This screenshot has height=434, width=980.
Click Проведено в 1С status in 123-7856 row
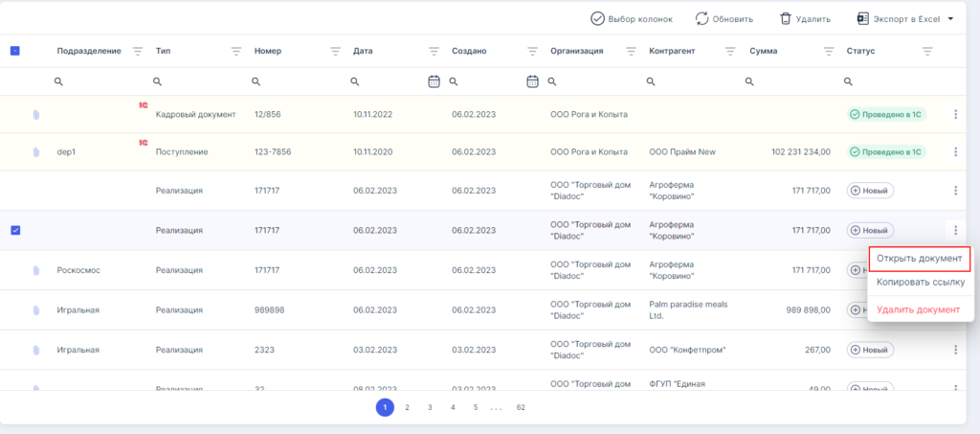point(886,151)
